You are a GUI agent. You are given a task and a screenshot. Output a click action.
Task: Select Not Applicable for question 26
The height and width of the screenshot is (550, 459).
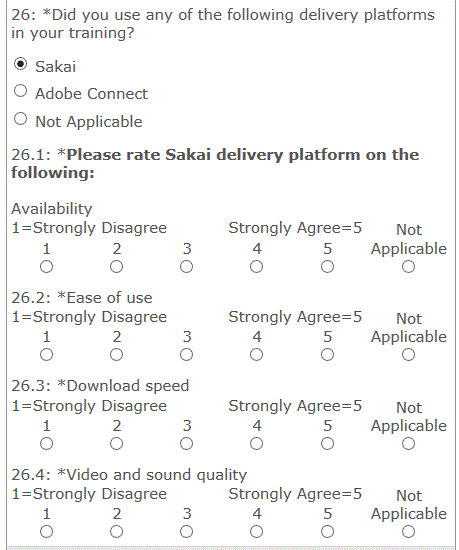[x=20, y=119]
